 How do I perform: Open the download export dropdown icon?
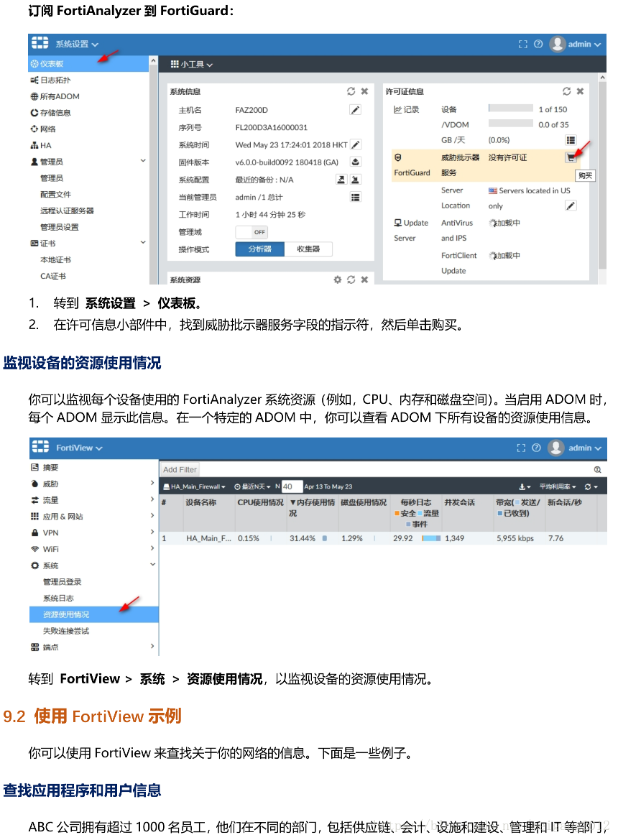pos(525,486)
